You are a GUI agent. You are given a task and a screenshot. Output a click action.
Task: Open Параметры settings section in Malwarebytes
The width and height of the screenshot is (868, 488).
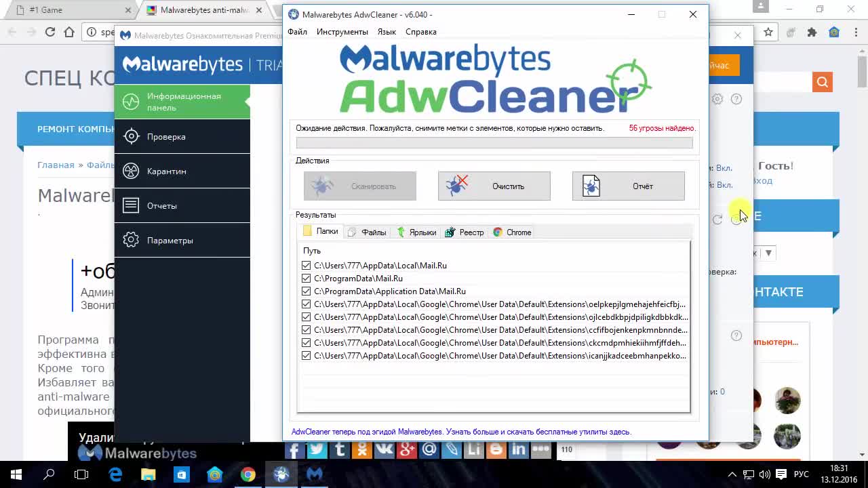[182, 241]
